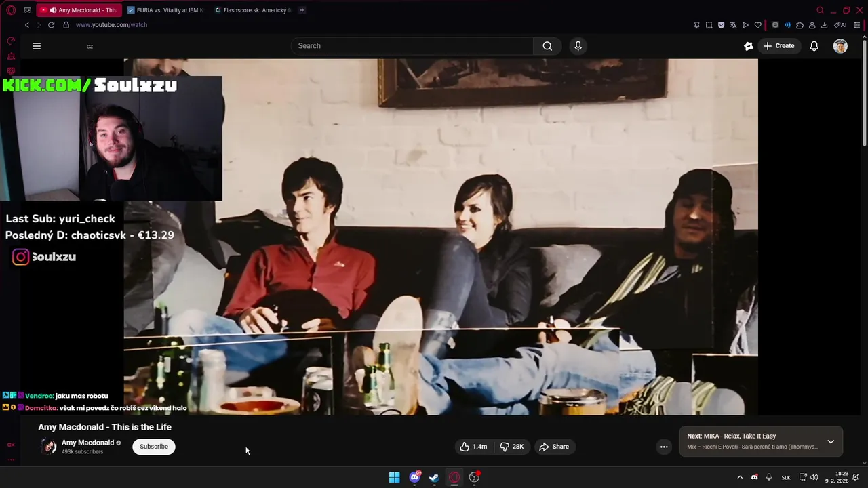
Task: Click the Create button
Action: [778, 46]
